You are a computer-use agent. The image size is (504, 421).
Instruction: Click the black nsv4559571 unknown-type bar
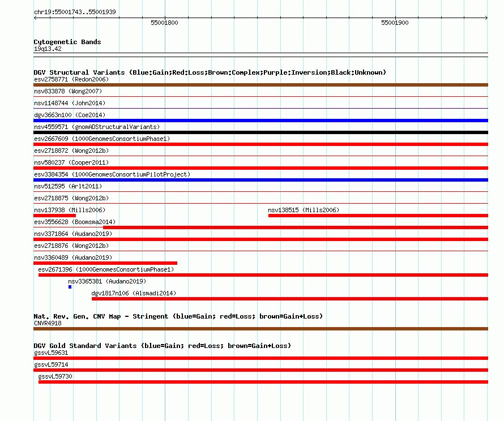pos(260,132)
